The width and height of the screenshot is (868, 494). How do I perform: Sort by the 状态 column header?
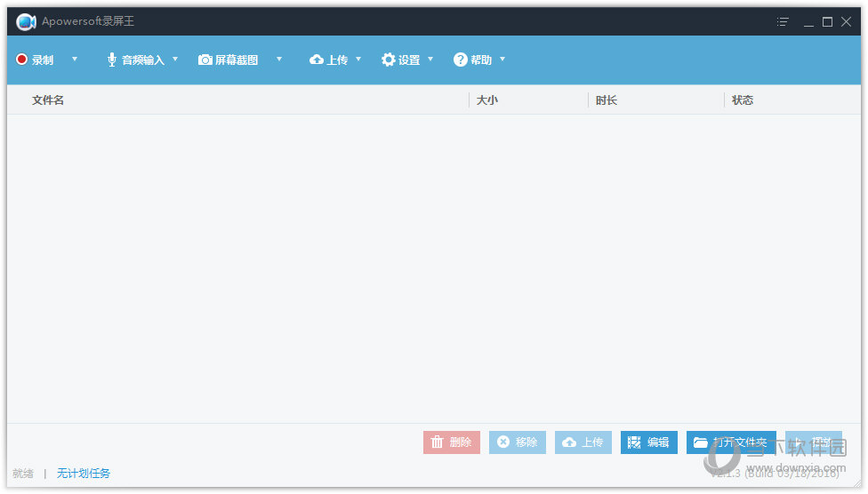point(743,100)
